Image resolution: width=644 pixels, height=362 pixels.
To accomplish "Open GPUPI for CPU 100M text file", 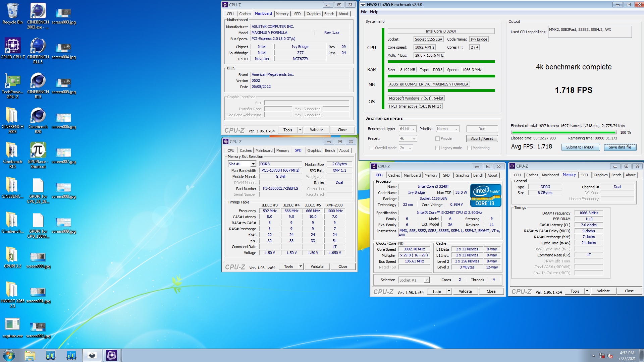I will [38, 225].
